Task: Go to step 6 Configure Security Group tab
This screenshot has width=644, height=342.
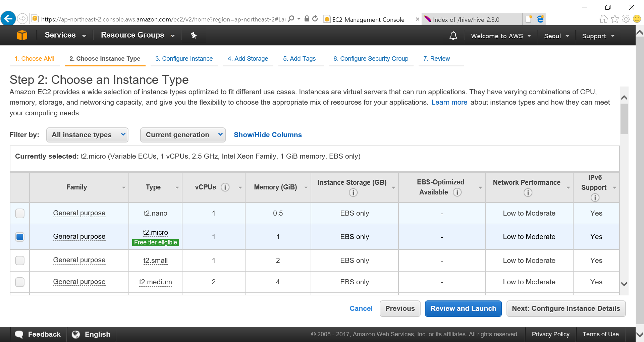Action: pos(371,59)
